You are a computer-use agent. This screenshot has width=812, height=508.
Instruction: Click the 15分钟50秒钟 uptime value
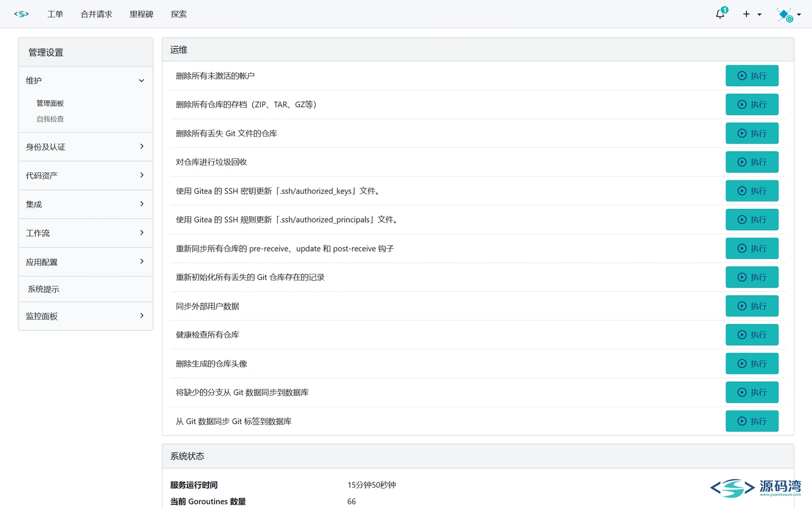pyautogui.click(x=371, y=485)
